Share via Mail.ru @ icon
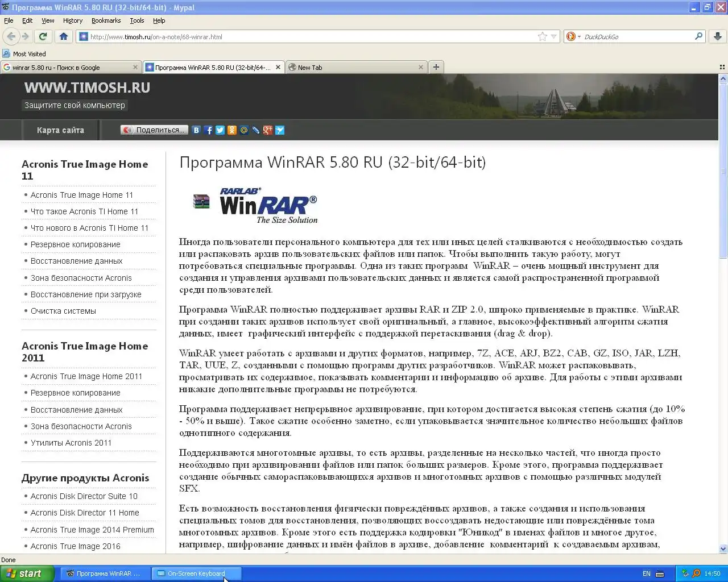728x582 pixels. (x=244, y=130)
